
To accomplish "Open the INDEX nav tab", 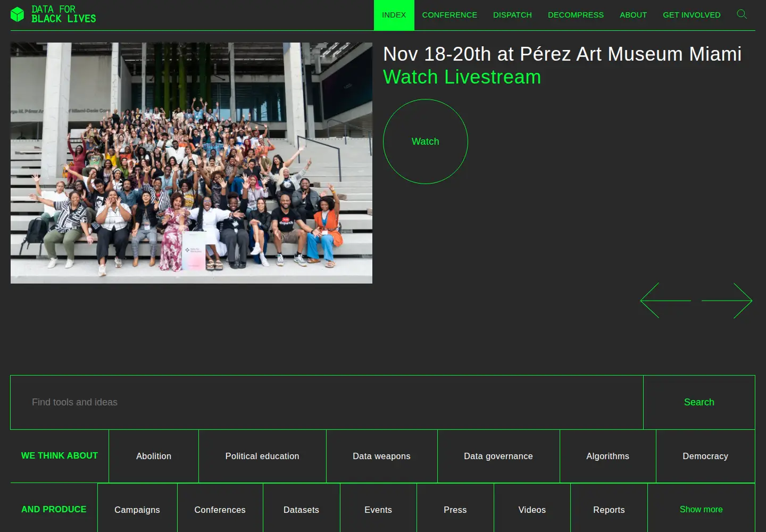I will pos(394,15).
